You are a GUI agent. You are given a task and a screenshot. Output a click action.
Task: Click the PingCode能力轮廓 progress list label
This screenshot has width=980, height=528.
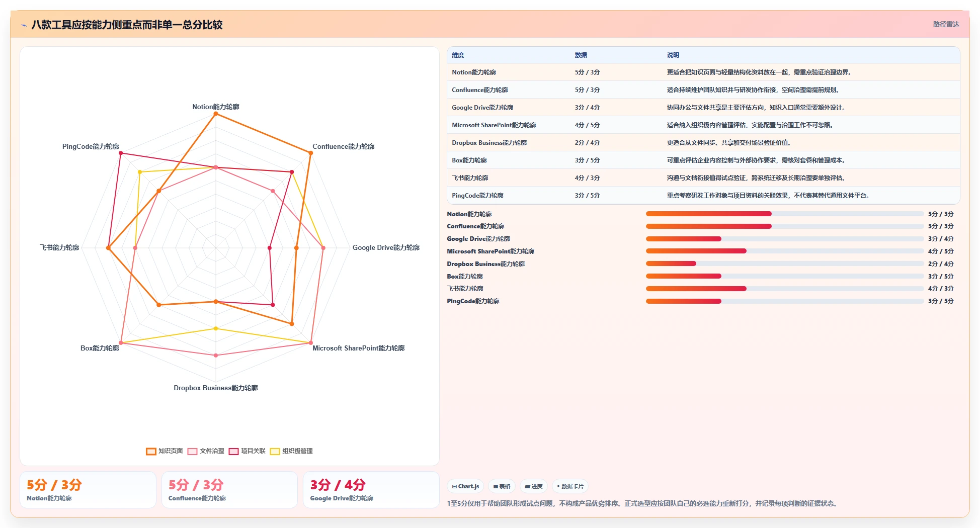pos(473,301)
